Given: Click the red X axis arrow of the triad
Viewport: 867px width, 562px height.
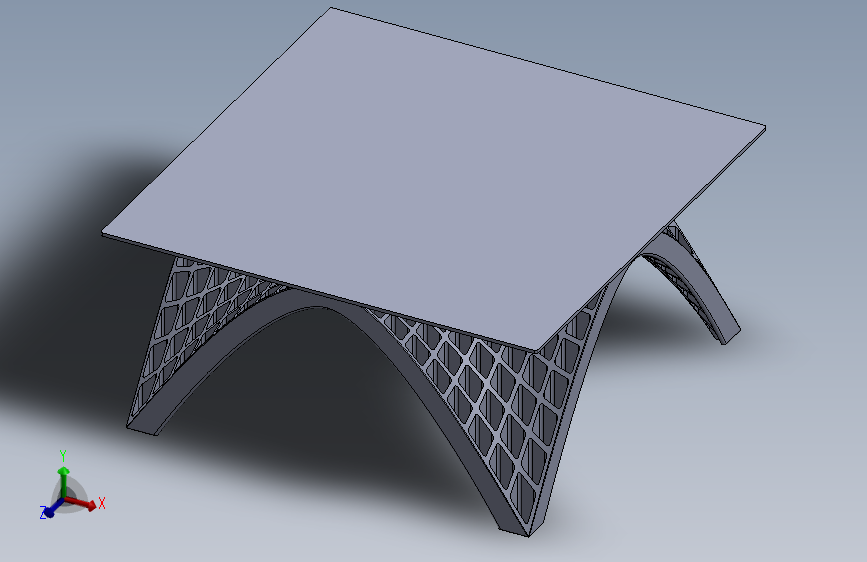Looking at the screenshot, I should (81, 503).
